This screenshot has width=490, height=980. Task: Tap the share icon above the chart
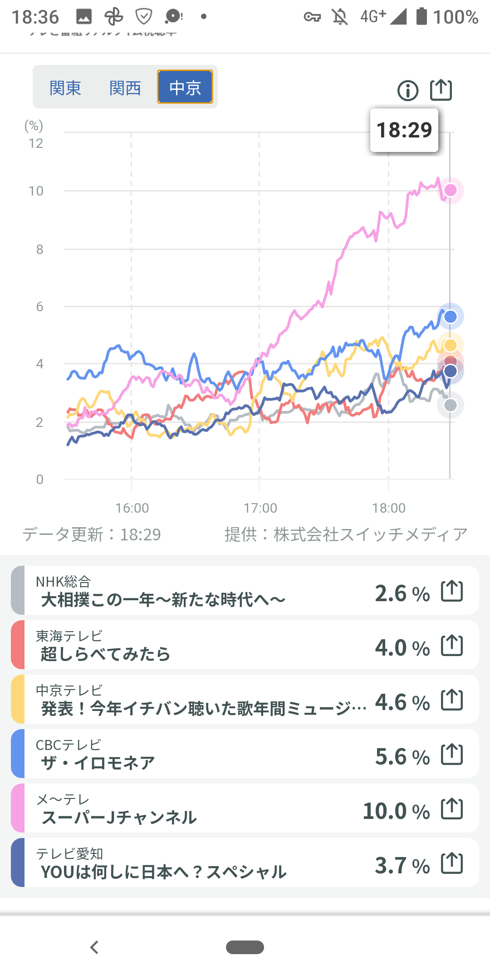pos(441,90)
